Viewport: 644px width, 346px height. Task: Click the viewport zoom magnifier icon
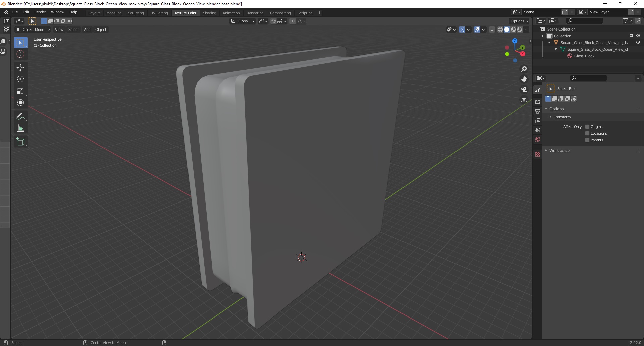524,69
